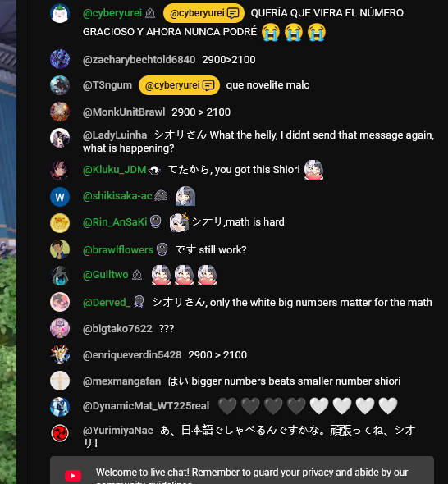Click the first Shiori emote in Guiltwo's message
Image resolution: width=448 pixels, height=484 pixels.
(x=161, y=275)
